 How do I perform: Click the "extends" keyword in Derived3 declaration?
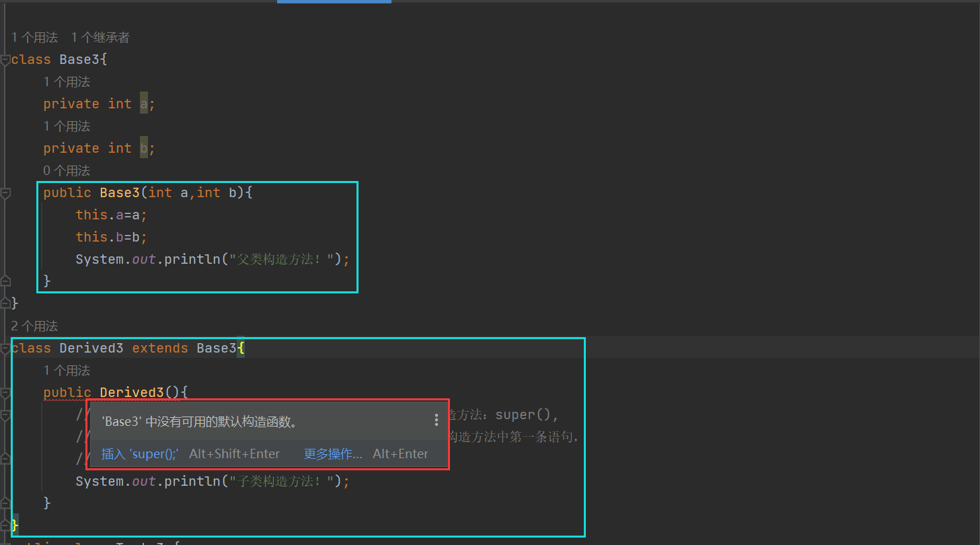point(160,348)
